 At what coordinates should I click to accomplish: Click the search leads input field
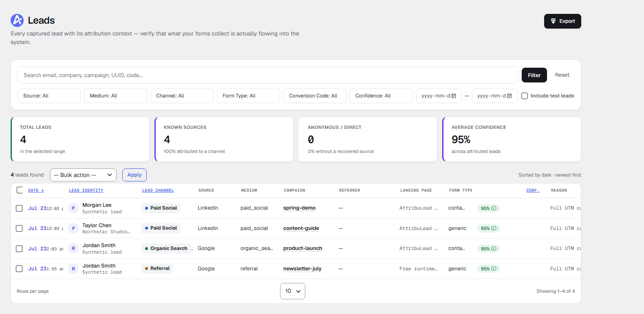pos(268,75)
